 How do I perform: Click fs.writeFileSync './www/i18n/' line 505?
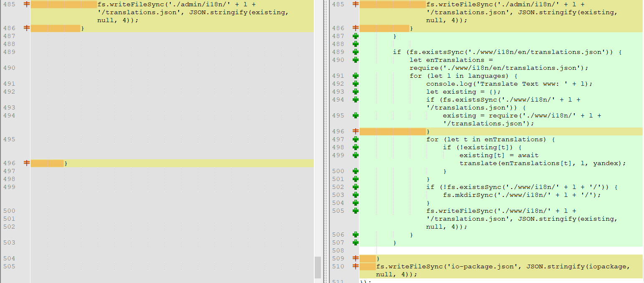click(522, 219)
